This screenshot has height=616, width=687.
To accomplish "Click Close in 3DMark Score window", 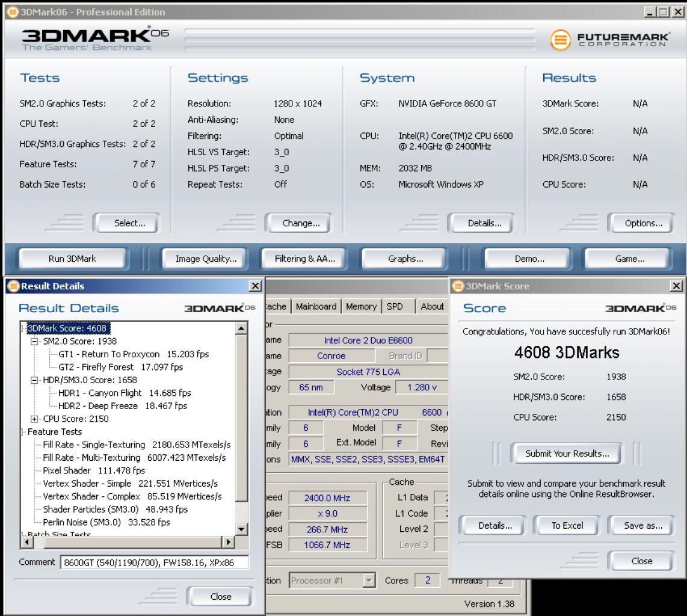I will coord(641,561).
